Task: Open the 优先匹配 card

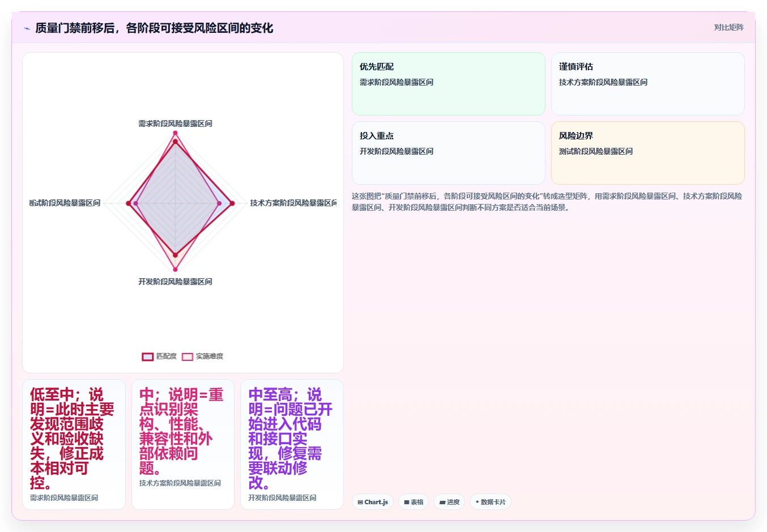Action: coord(449,84)
